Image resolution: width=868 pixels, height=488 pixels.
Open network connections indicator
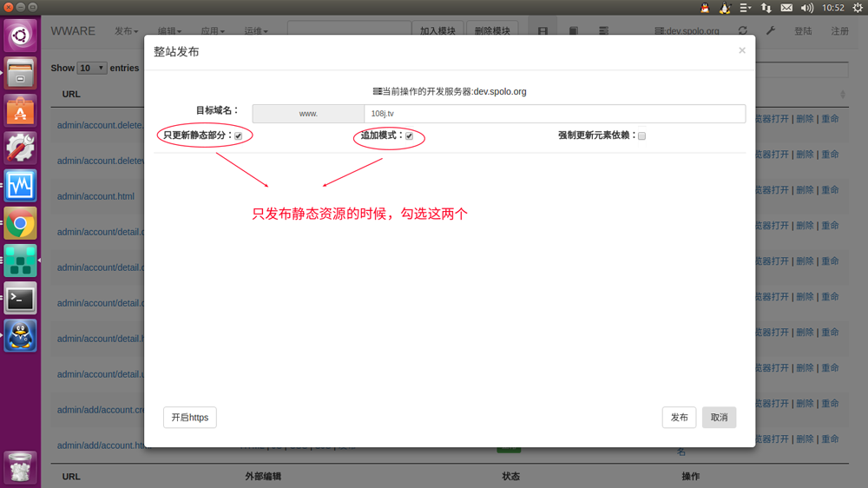click(766, 8)
